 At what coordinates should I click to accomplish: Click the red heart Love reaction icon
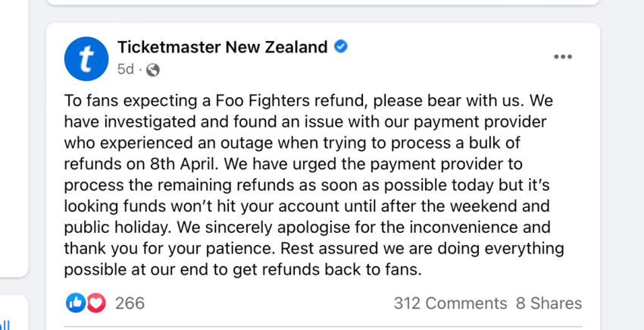(x=95, y=303)
